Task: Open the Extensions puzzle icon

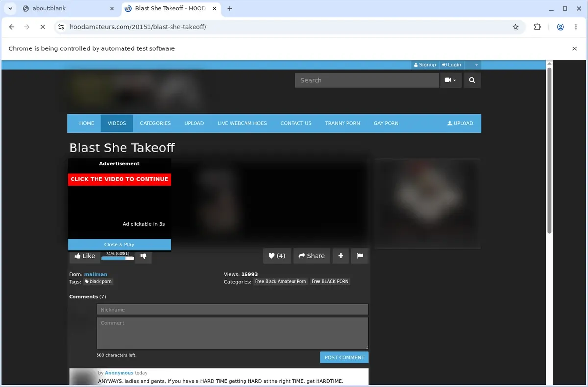Action: click(538, 27)
